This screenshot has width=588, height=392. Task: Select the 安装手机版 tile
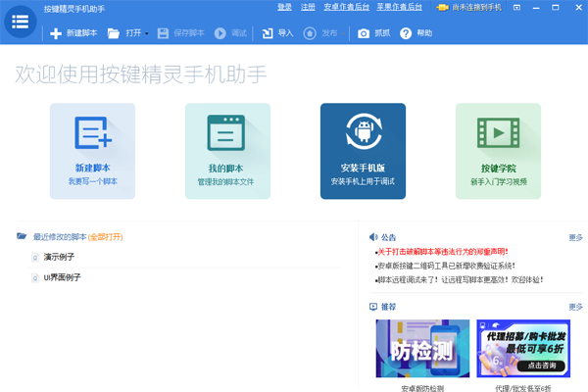pos(363,150)
